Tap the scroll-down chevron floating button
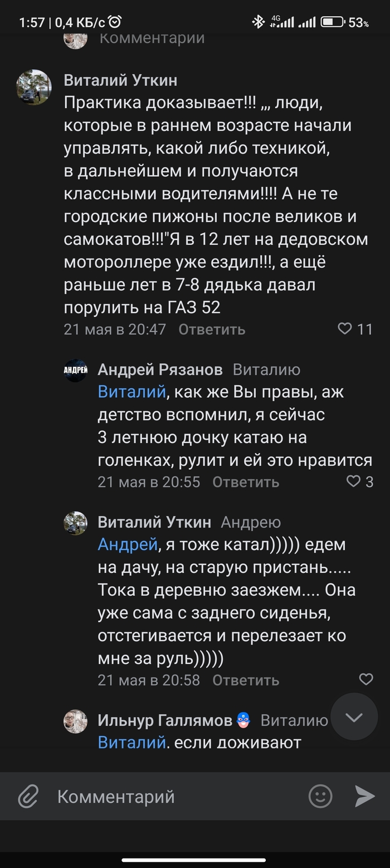390x868 pixels. point(354,717)
